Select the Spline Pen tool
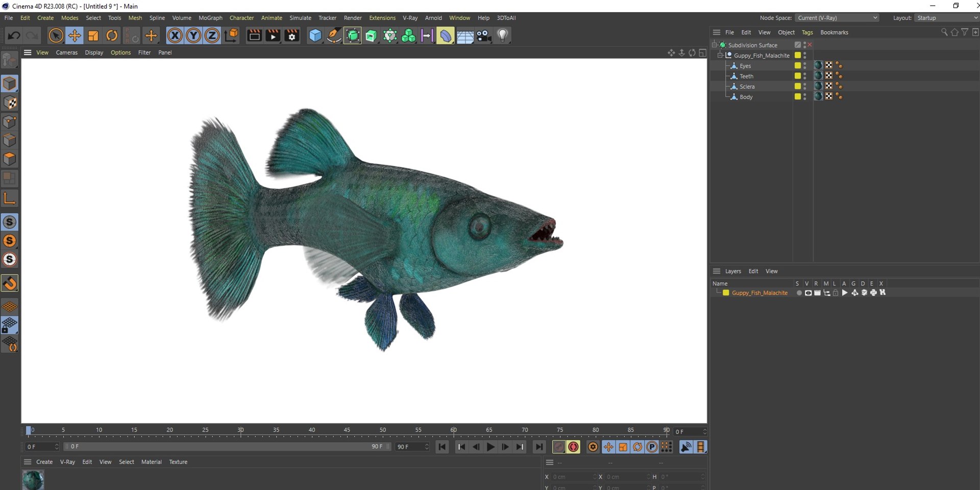The image size is (980, 490). [x=334, y=36]
